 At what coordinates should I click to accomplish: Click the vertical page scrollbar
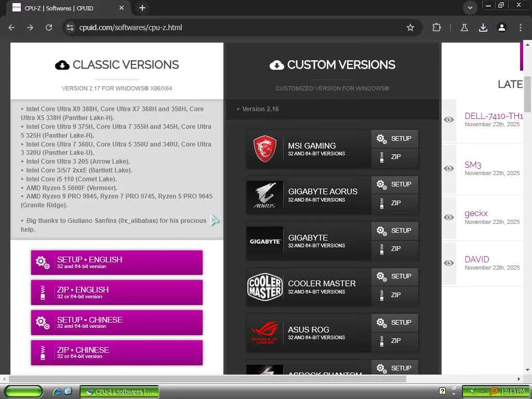click(x=528, y=94)
